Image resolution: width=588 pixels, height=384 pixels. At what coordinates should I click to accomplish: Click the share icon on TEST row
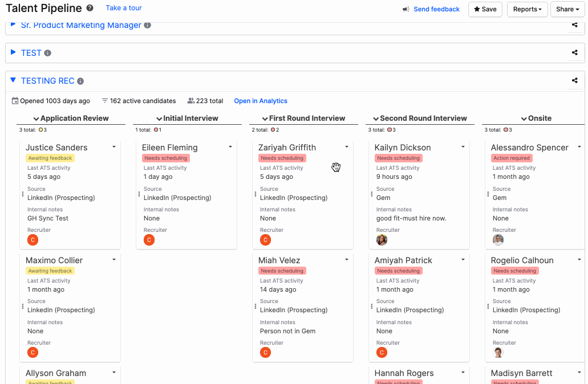(574, 52)
